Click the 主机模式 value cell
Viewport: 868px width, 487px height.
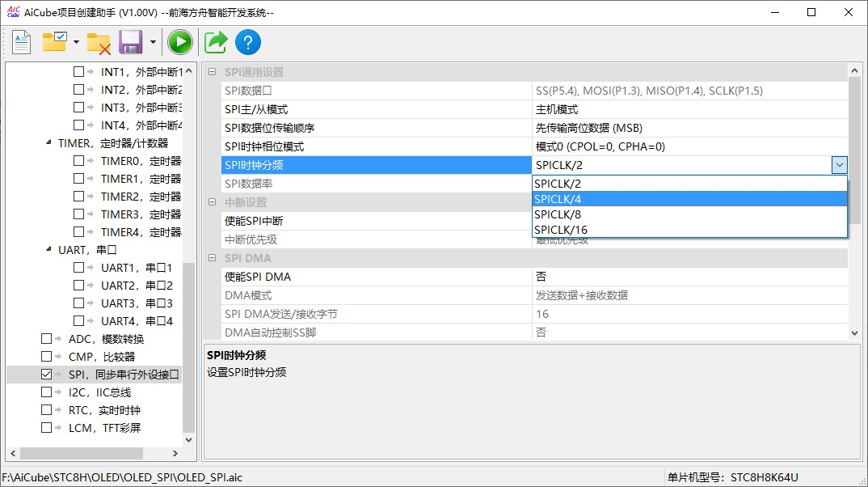(x=689, y=109)
